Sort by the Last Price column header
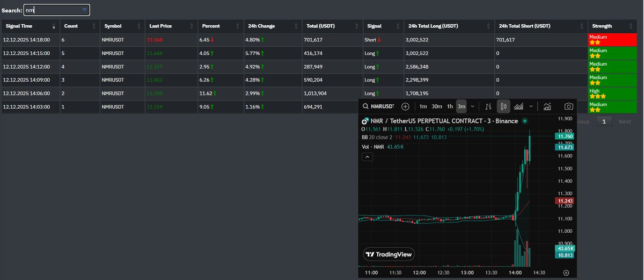 (x=171, y=26)
